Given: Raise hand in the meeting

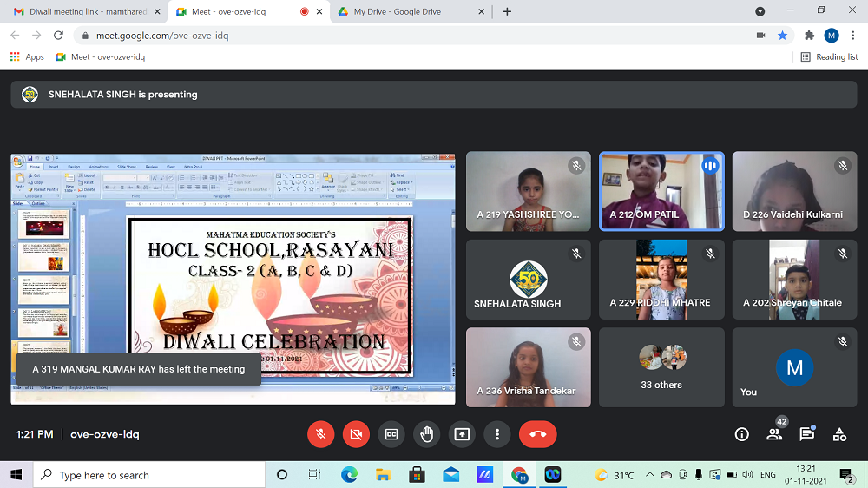Looking at the screenshot, I should [426, 434].
